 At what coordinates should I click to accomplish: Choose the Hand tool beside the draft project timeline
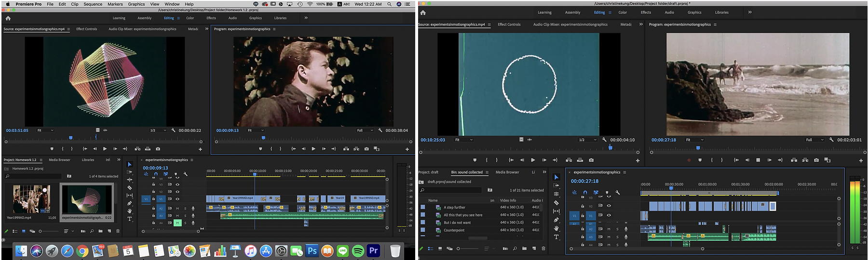[556, 228]
